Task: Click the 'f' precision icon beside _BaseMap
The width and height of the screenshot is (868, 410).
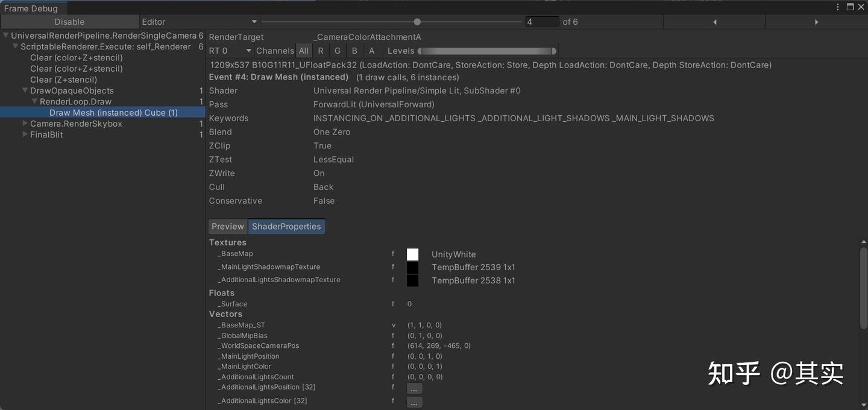Action: (392, 254)
